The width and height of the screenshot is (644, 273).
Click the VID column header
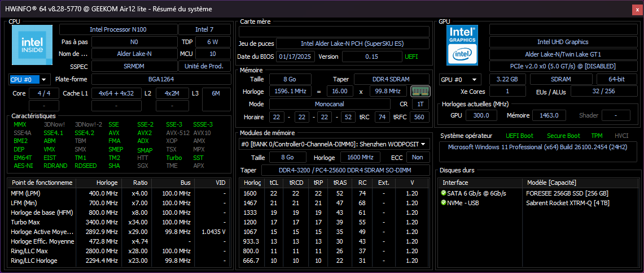tap(212, 183)
